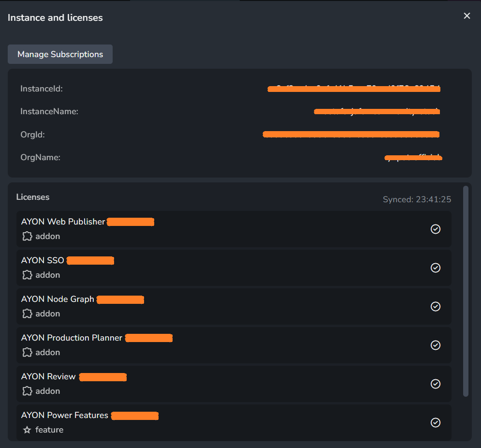This screenshot has height=448, width=481.
Task: Click the check icon for AYON Web Publisher
Action: click(435, 229)
